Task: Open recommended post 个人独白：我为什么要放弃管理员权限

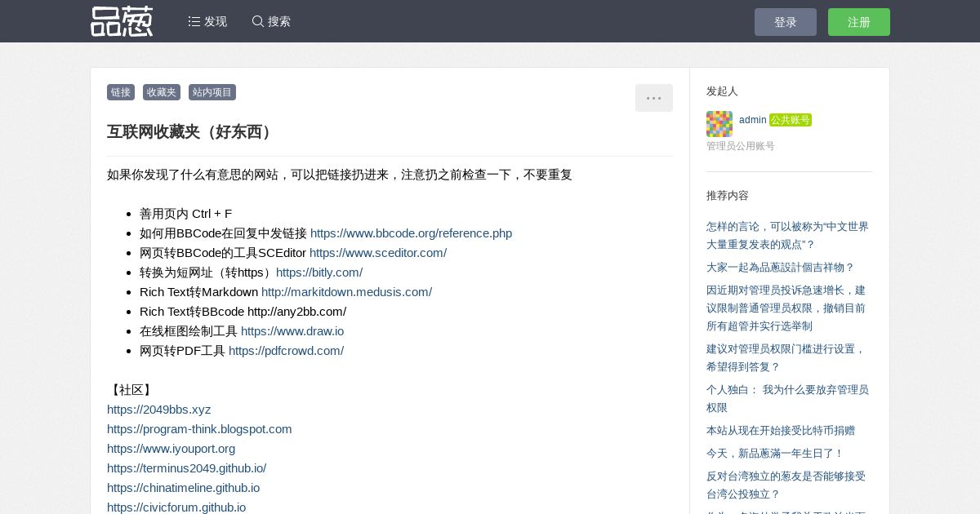Action: pyautogui.click(x=788, y=398)
